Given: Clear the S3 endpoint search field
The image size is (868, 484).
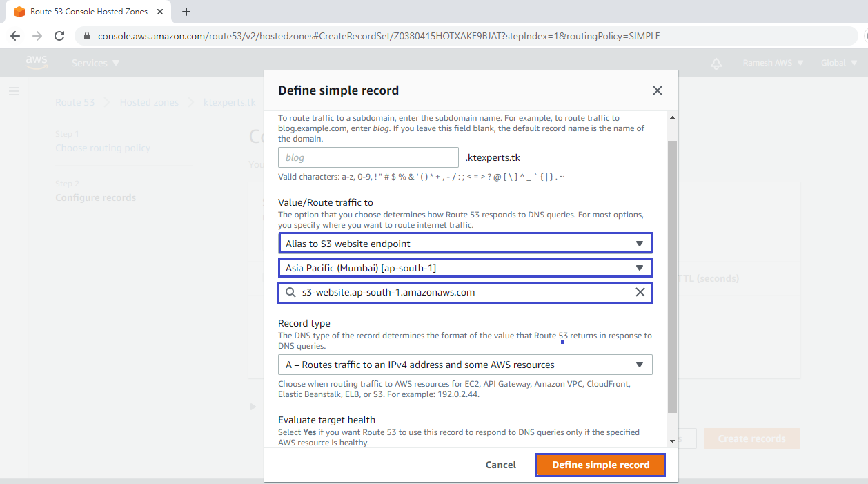Looking at the screenshot, I should [640, 292].
